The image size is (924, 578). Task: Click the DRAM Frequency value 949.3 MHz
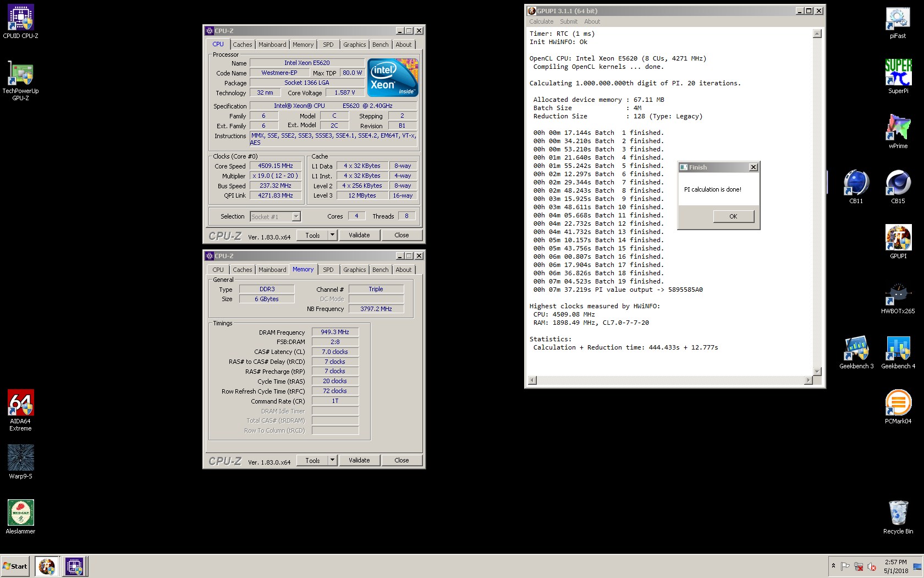tap(335, 332)
